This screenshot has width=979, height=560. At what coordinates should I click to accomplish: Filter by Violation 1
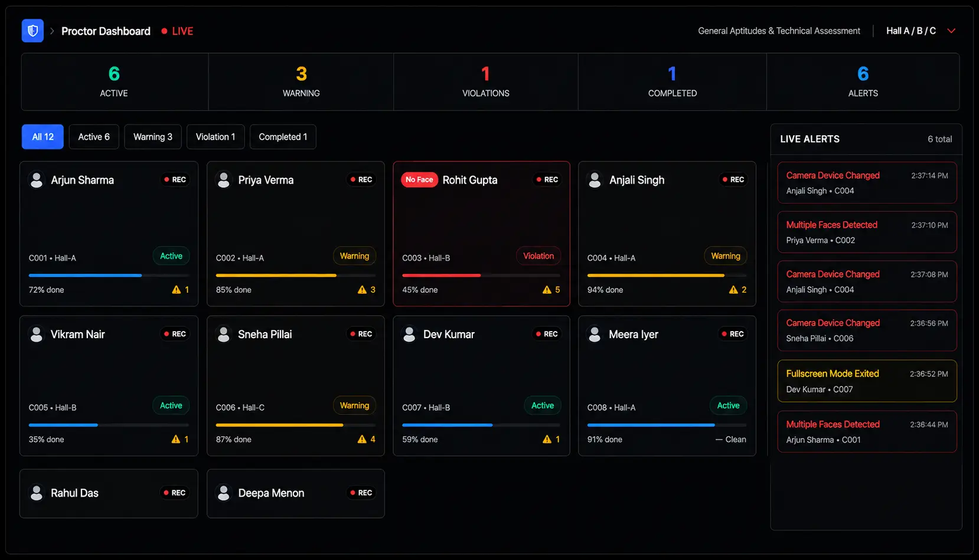(x=216, y=137)
